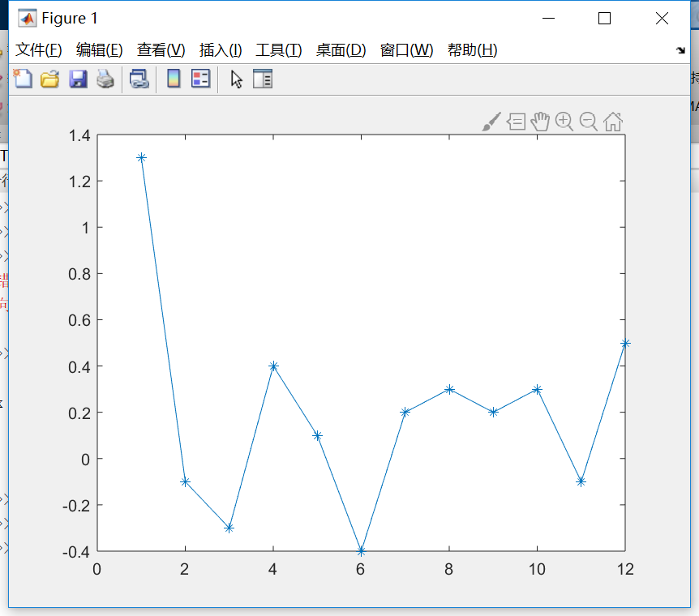The image size is (699, 616).
Task: Select the Edit Plot arrow tool
Action: pyautogui.click(x=236, y=79)
